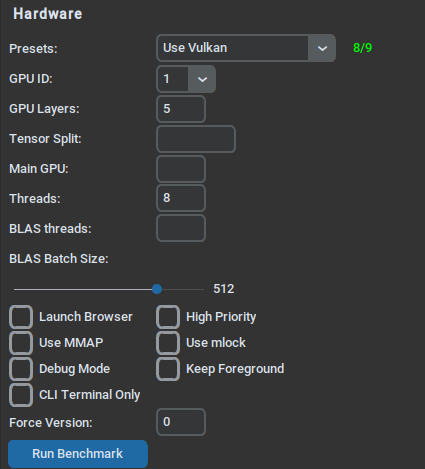Enable the Use mlock checkbox
This screenshot has height=469, width=425.
click(x=168, y=343)
